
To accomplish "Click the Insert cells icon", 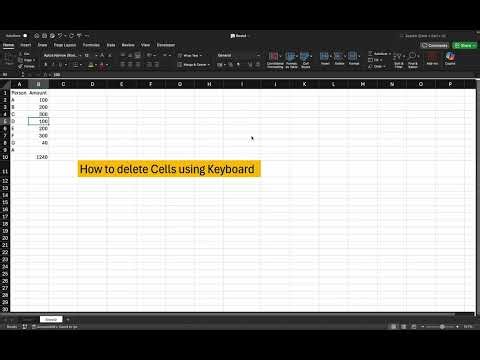I will 325,58.
